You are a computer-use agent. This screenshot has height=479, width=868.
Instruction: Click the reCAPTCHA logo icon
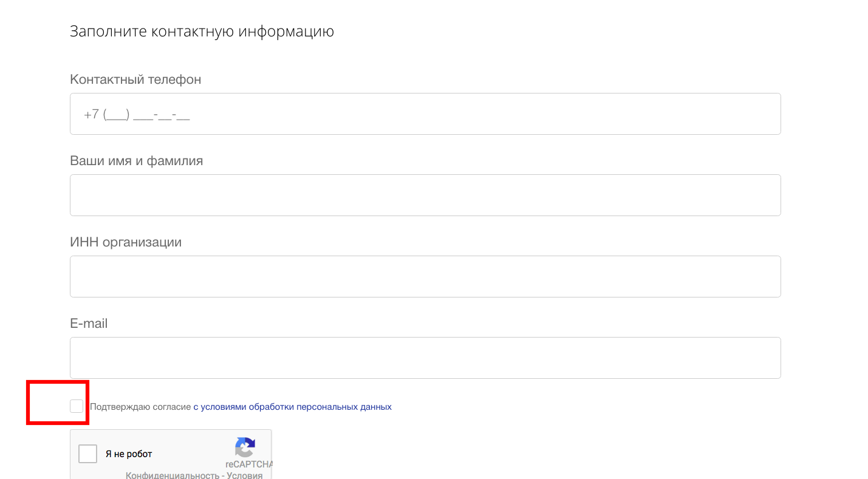245,448
